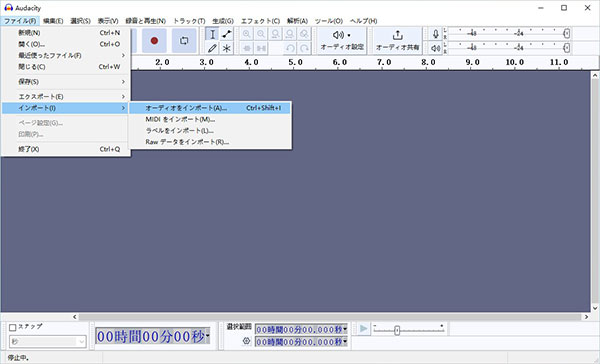Select ラベルをインポート(L)... entry
Screen dimensions: 600x364
210,131
